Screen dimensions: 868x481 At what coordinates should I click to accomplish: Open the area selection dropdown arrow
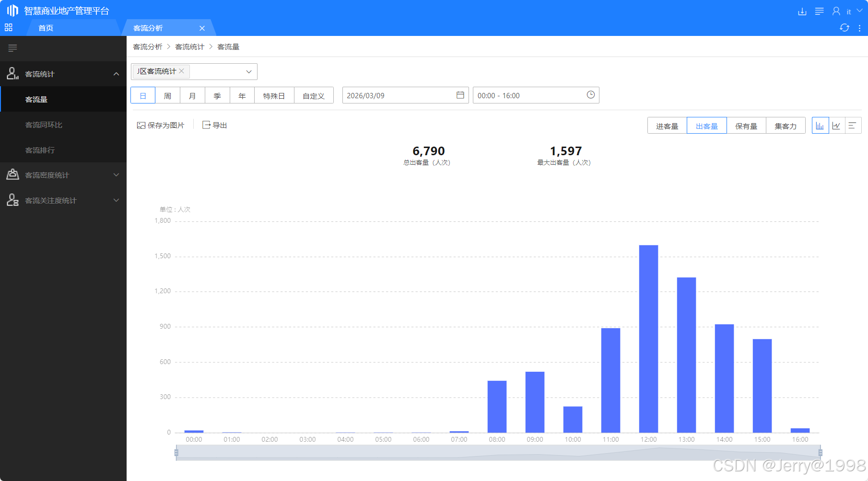(x=249, y=72)
